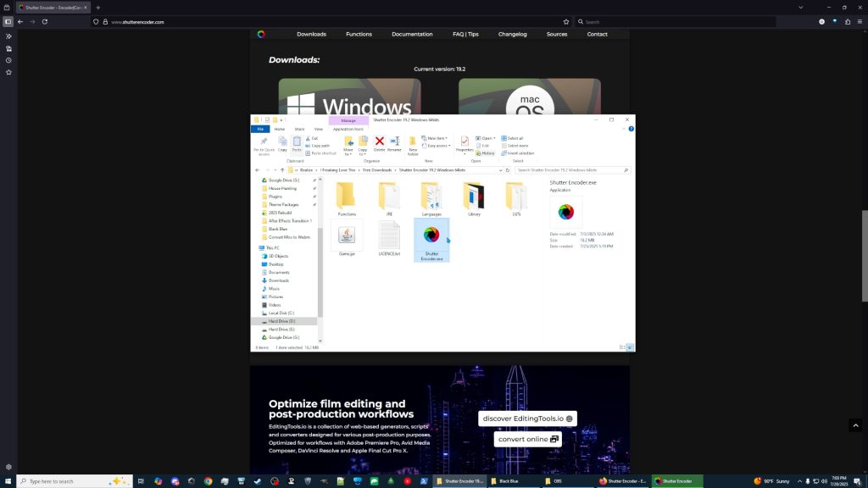
Task: Open the File tab in Explorer
Action: (x=260, y=129)
